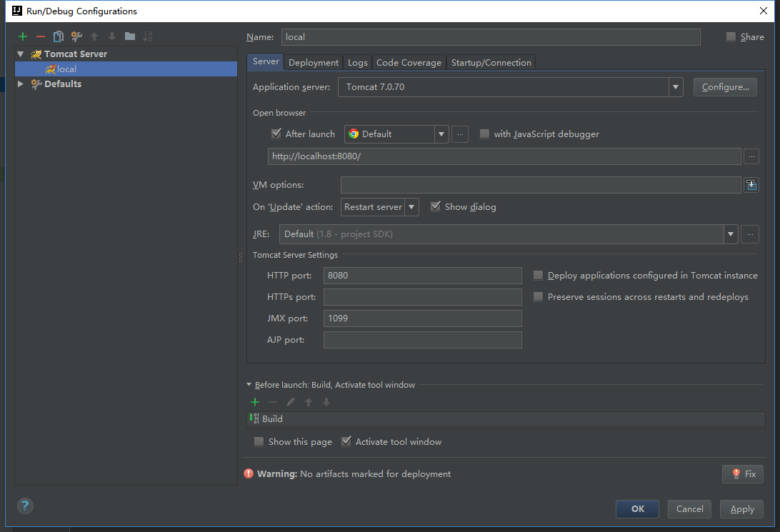Uncheck Activate tool window
Screen dimensions: 780x532
point(346,441)
